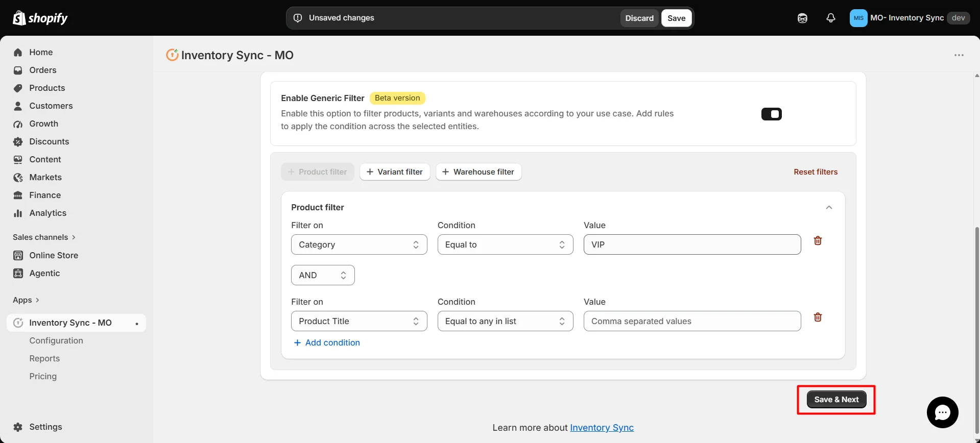980x443 pixels.
Task: Click the Finance bank icon
Action: coord(18,195)
